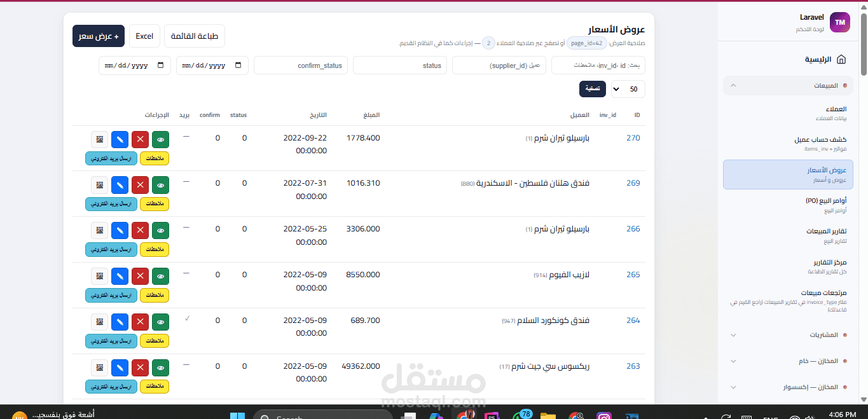This screenshot has width=868, height=419.
Task: Open the page size dropdown showing 50
Action: 628,90
